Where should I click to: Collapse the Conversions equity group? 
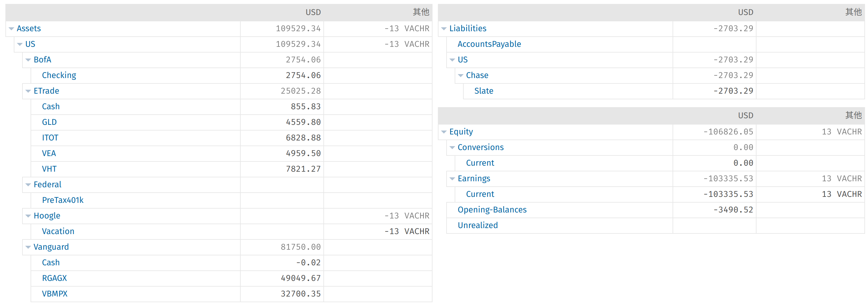pyautogui.click(x=452, y=148)
